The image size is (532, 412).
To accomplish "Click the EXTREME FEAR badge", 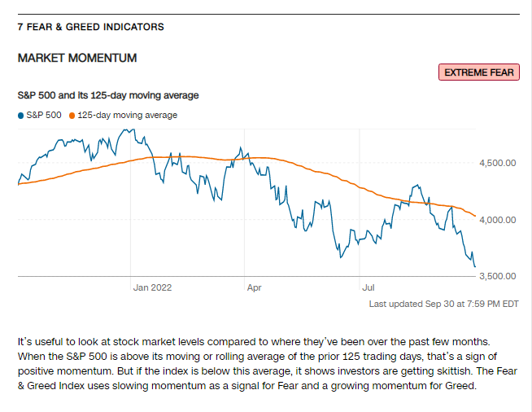I will coord(478,72).
